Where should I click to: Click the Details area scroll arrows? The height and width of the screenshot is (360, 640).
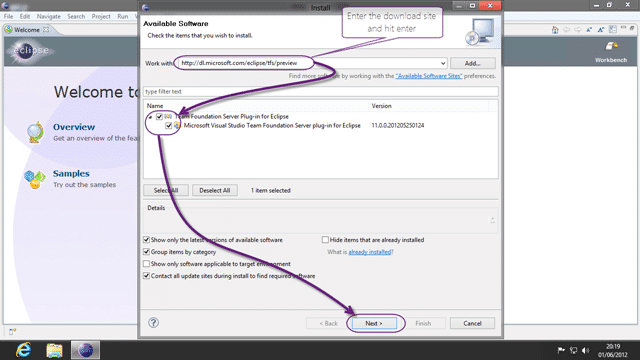pos(493,220)
